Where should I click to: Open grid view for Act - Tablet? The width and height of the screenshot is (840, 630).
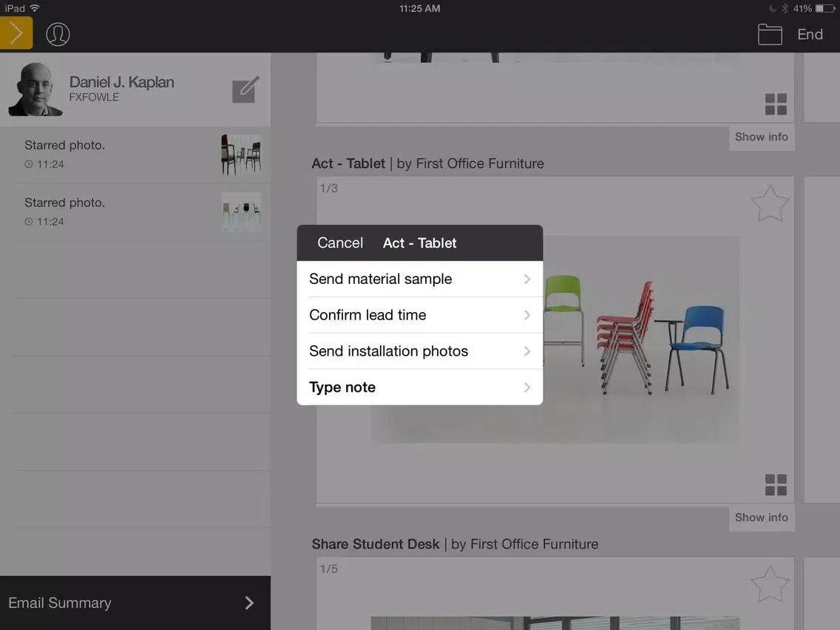(776, 485)
